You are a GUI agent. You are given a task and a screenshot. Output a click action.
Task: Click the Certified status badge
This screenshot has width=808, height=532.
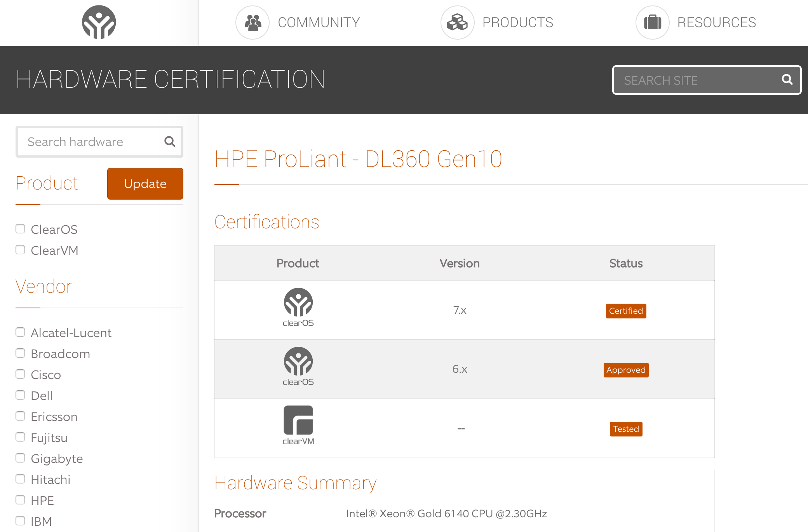pos(626,311)
